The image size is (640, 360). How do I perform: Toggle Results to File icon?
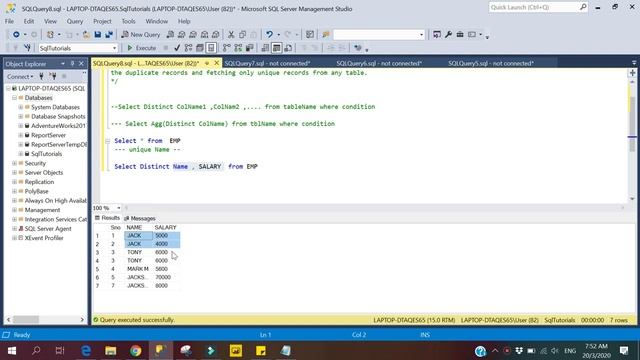point(288,48)
